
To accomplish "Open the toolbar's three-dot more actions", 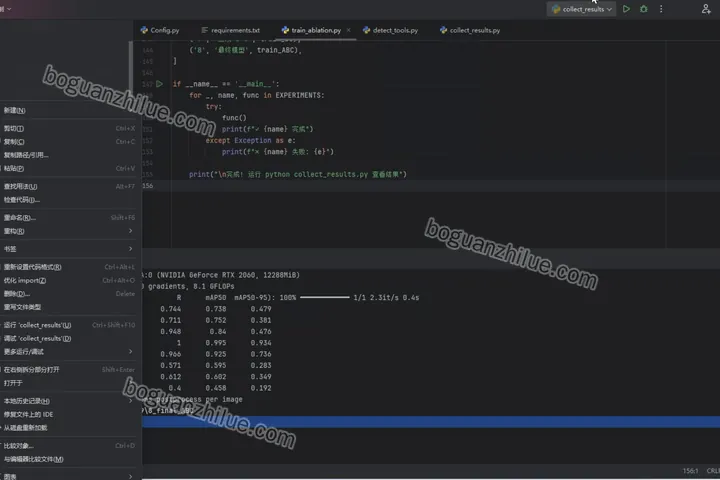I will pyautogui.click(x=661, y=9).
